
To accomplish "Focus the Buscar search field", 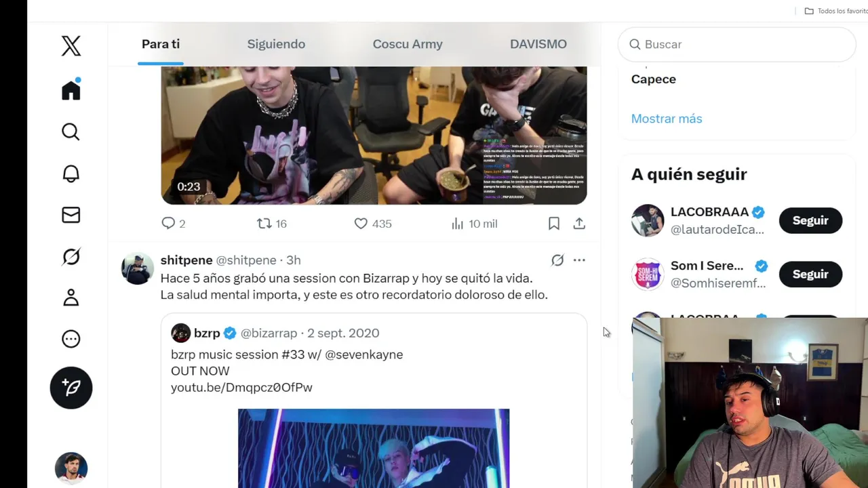I will [736, 44].
